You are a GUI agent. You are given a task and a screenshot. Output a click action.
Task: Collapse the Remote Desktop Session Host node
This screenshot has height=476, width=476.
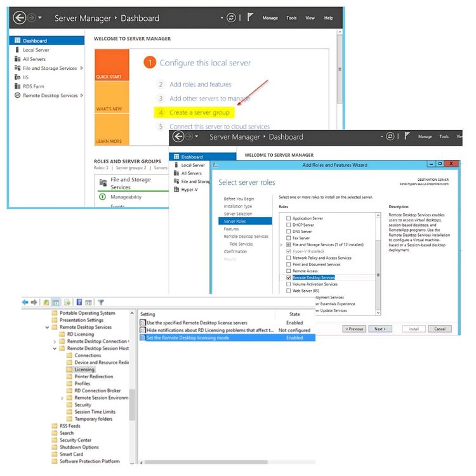click(55, 348)
